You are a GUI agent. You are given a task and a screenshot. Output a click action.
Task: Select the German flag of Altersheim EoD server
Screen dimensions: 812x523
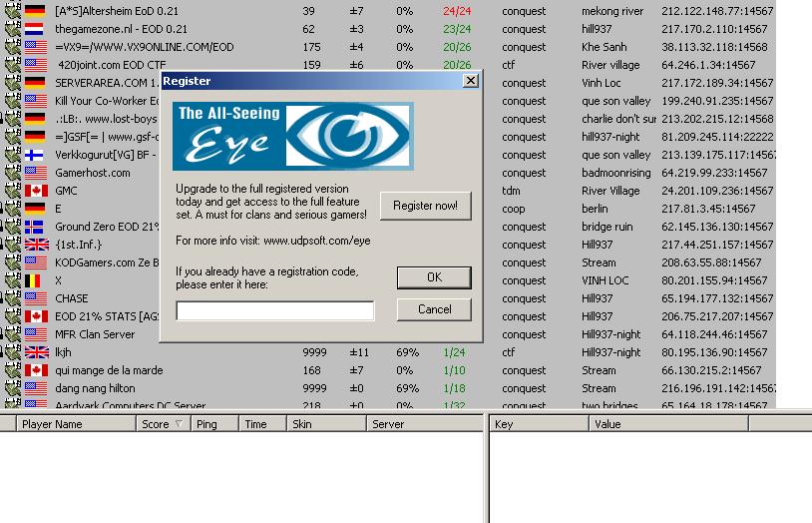(35, 11)
